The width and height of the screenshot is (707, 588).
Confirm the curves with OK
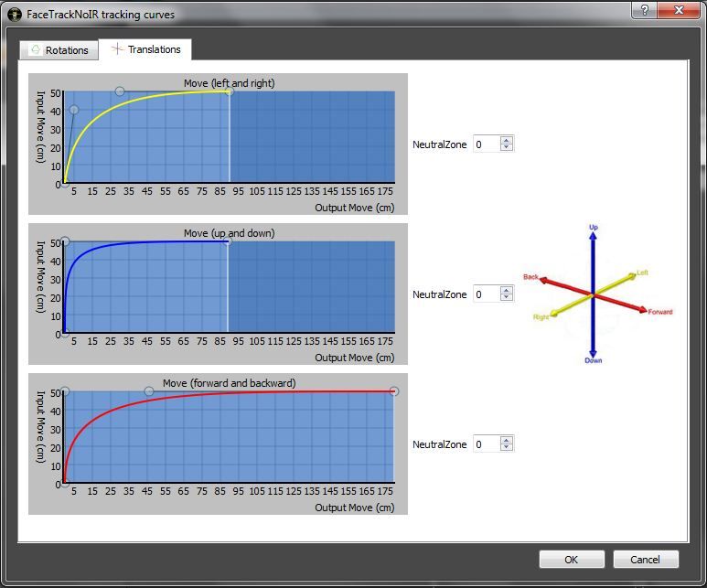(x=571, y=560)
